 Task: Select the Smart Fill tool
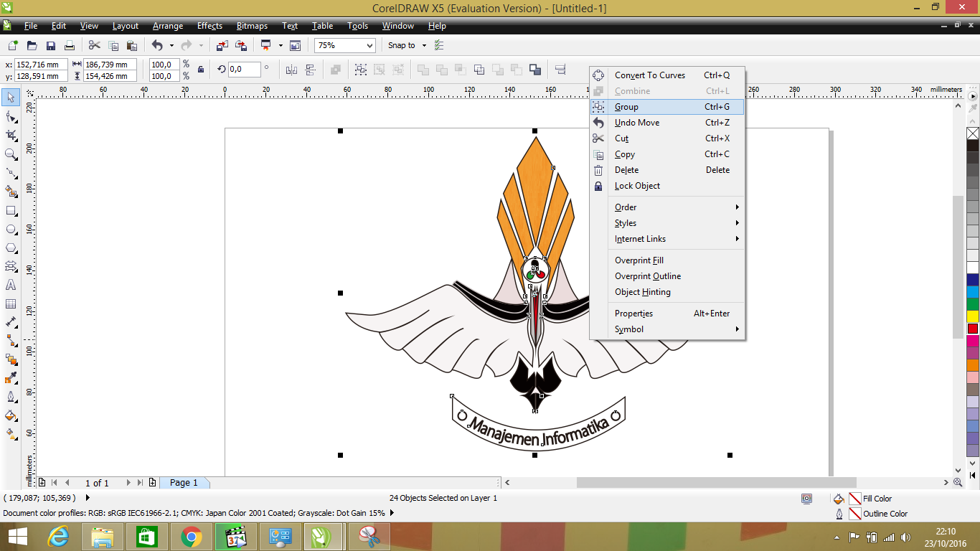tap(11, 192)
